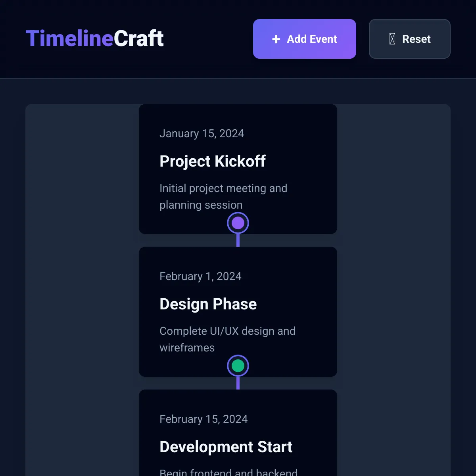Screen dimensions: 476x476
Task: Select the purple Project Kickoff timeline marker
Action: pos(238,223)
